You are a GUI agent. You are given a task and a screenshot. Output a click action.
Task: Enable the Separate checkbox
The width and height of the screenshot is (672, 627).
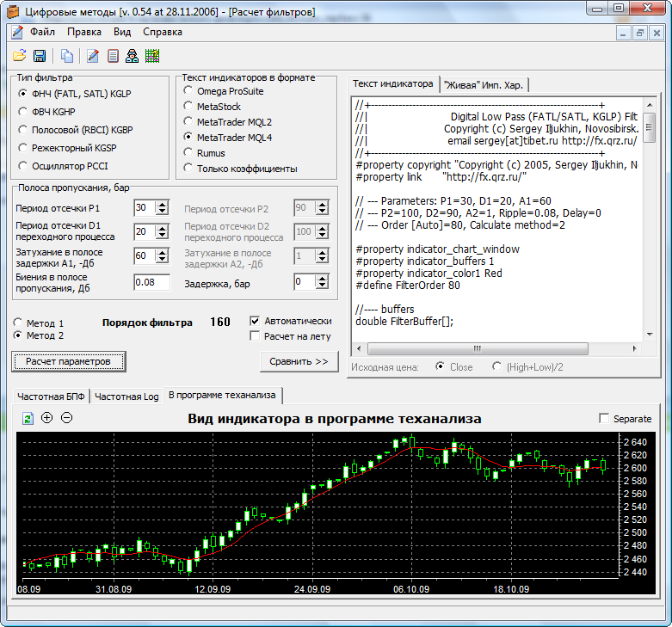(603, 419)
